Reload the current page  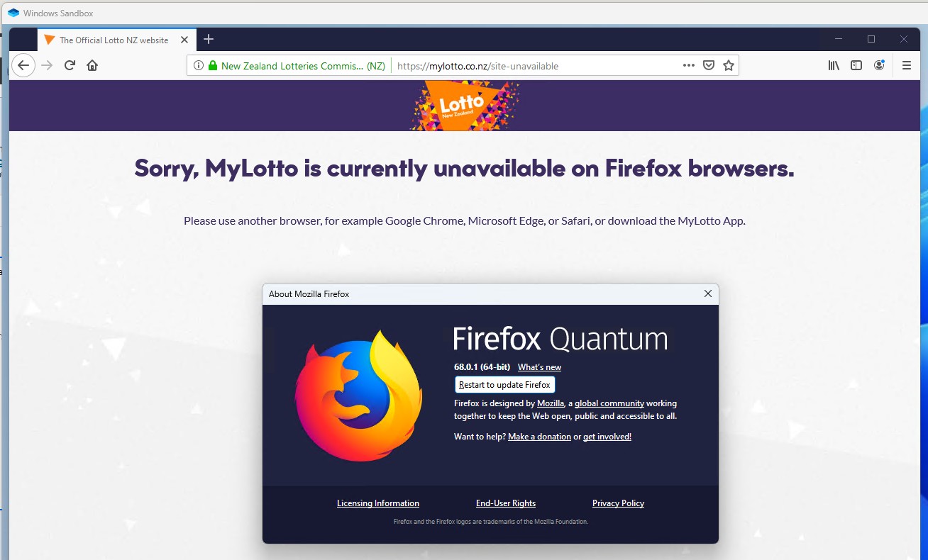(70, 65)
